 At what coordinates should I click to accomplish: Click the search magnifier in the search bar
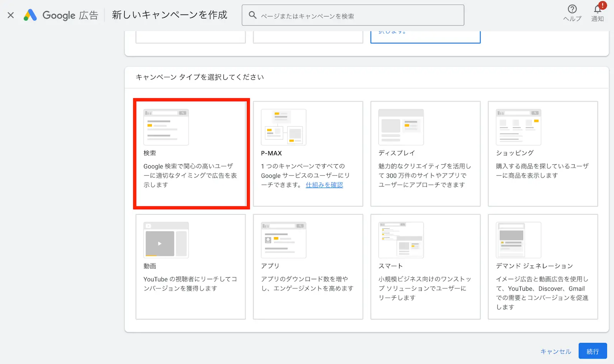[x=252, y=15]
